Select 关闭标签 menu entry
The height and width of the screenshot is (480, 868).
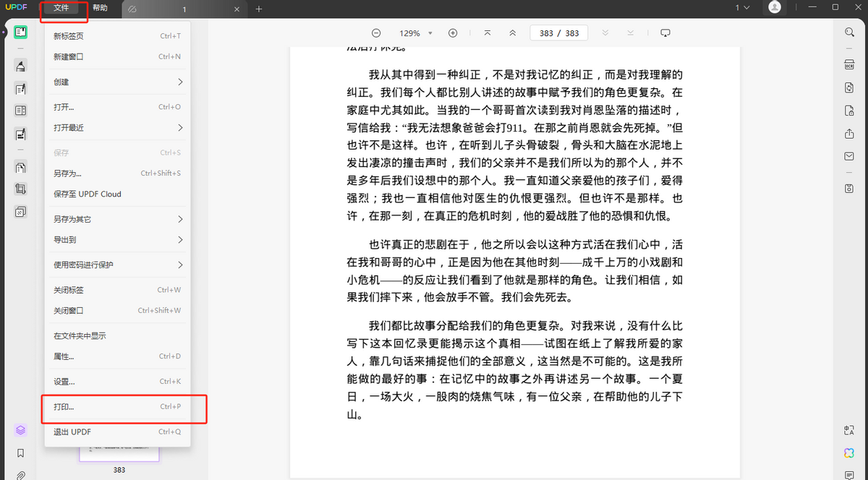click(x=117, y=290)
